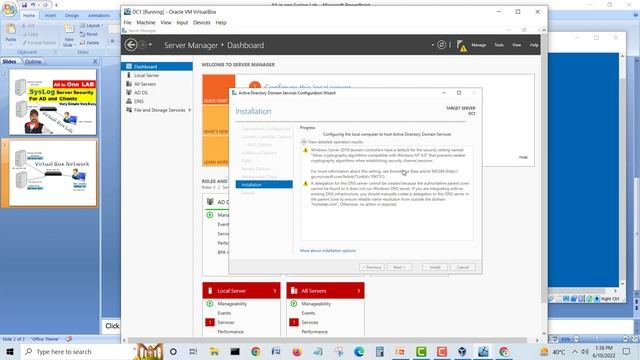Screen dimensions: 640x360
Task: Open the taskbar notification center icon
Action: [x=626, y=351]
